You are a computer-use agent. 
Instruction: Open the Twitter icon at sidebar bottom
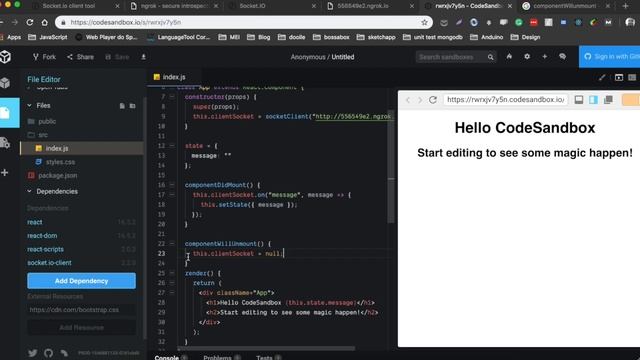point(33,353)
